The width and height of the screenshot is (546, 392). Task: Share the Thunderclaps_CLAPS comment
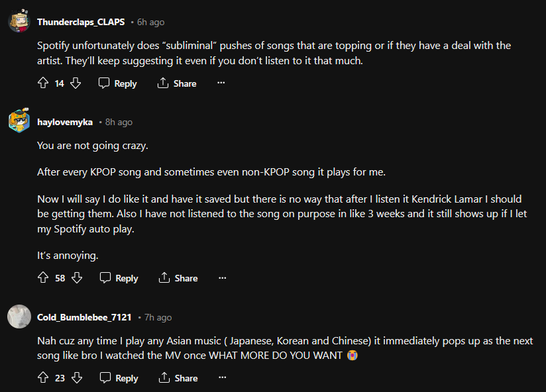[x=177, y=83]
